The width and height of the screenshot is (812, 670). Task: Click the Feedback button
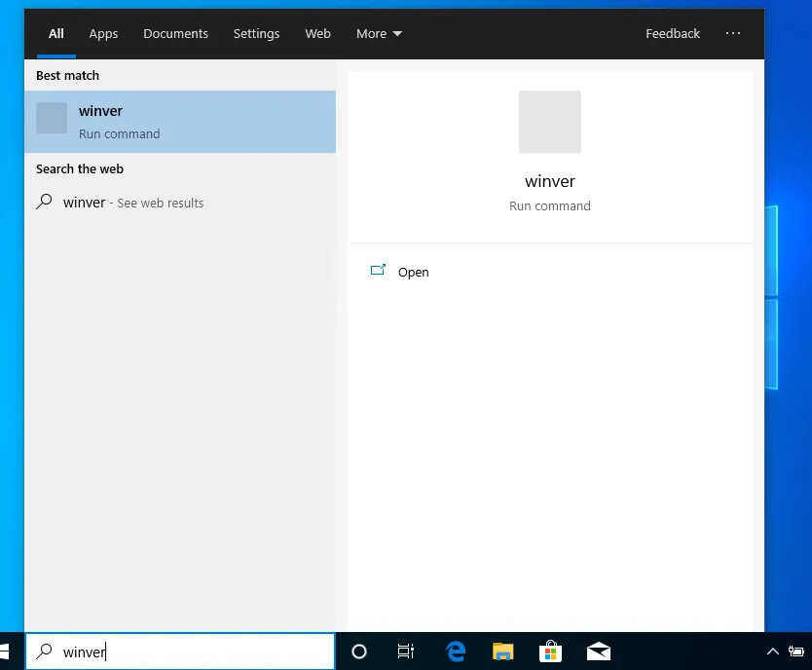(x=672, y=34)
